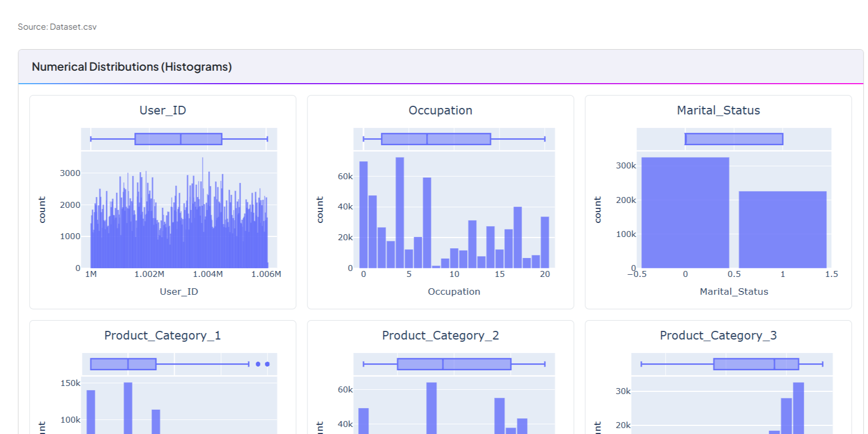The width and height of the screenshot is (868, 434).
Task: Click the User_ID box plot box
Action: tap(179, 139)
